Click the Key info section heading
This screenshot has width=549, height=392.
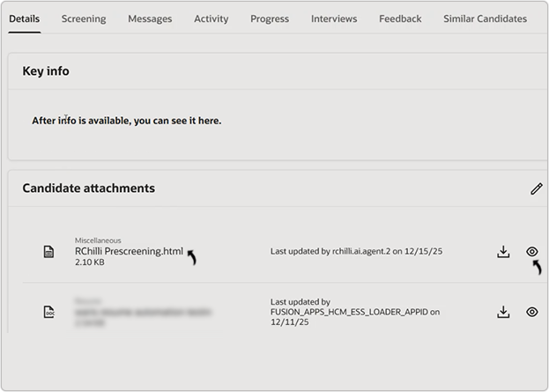point(46,71)
